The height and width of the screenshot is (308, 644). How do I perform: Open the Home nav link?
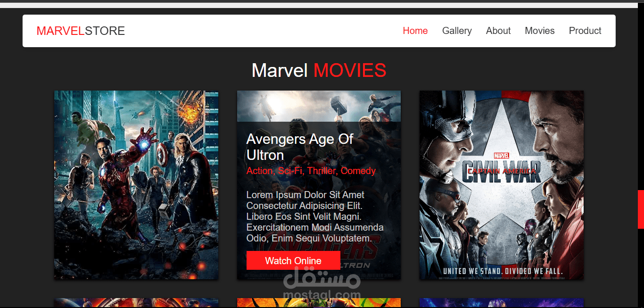[x=415, y=31]
